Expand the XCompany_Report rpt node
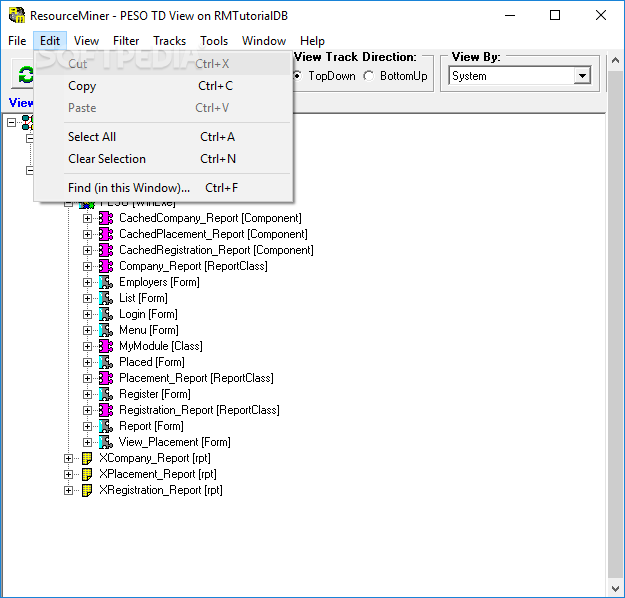Viewport: 625px width, 598px height. click(x=68, y=458)
